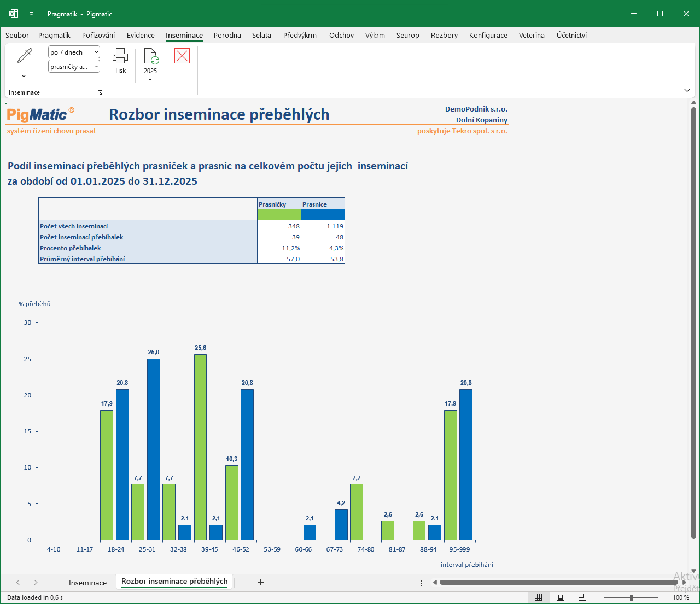Switch to Page Layout view

561,597
